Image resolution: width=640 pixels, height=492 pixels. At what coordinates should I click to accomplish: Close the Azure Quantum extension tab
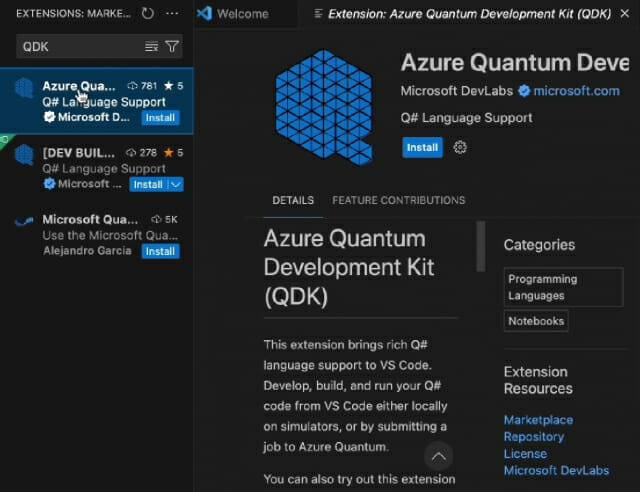click(631, 14)
